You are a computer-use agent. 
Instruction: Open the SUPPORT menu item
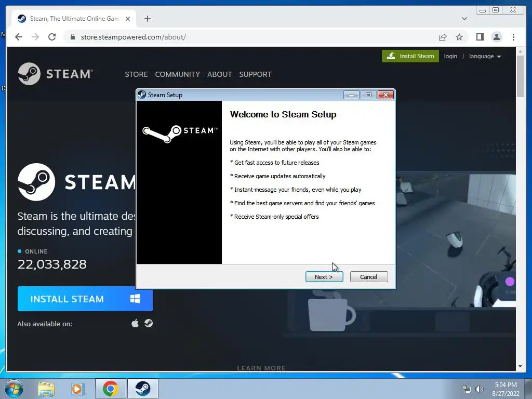coord(255,74)
